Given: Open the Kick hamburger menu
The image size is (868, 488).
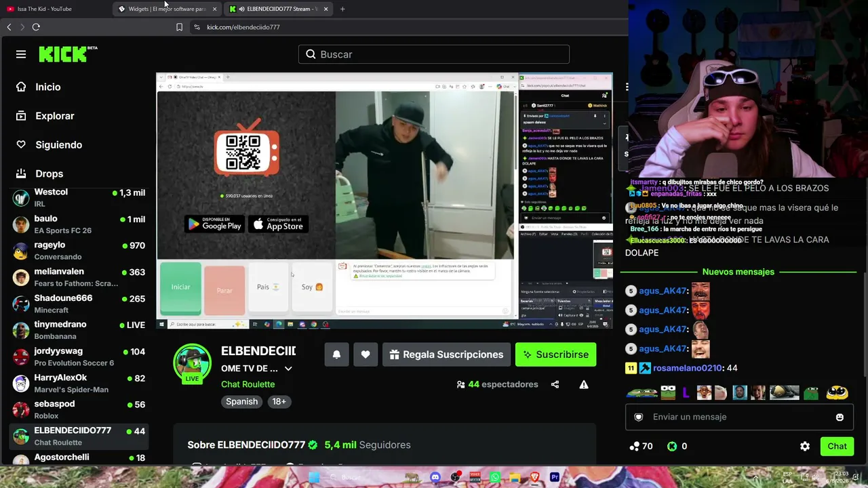Looking at the screenshot, I should pyautogui.click(x=21, y=54).
